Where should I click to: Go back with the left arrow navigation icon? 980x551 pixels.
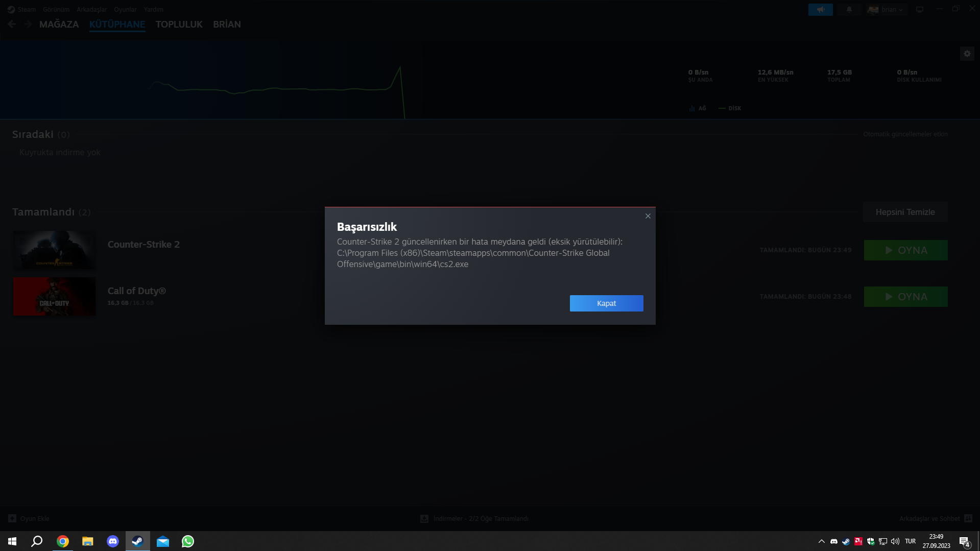pos(12,24)
